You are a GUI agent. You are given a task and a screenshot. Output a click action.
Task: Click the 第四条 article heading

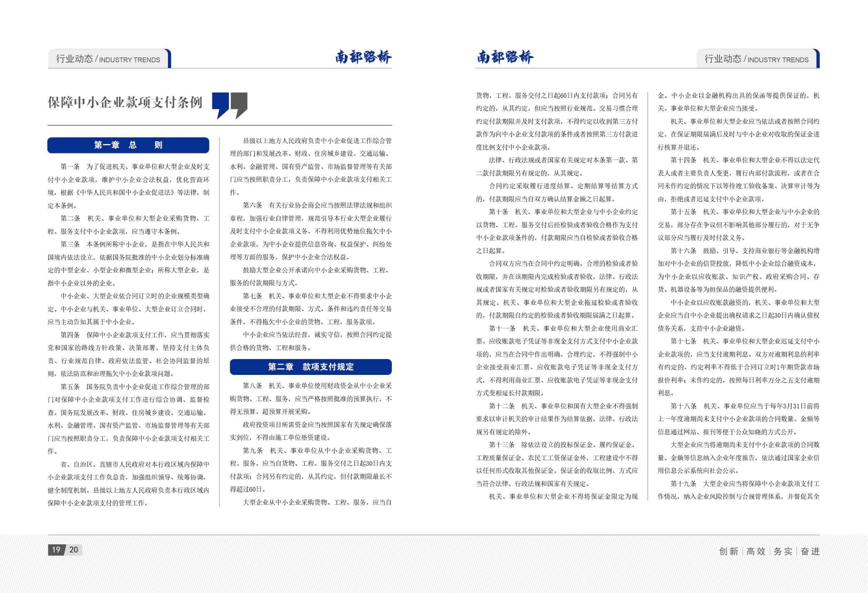tap(70, 335)
